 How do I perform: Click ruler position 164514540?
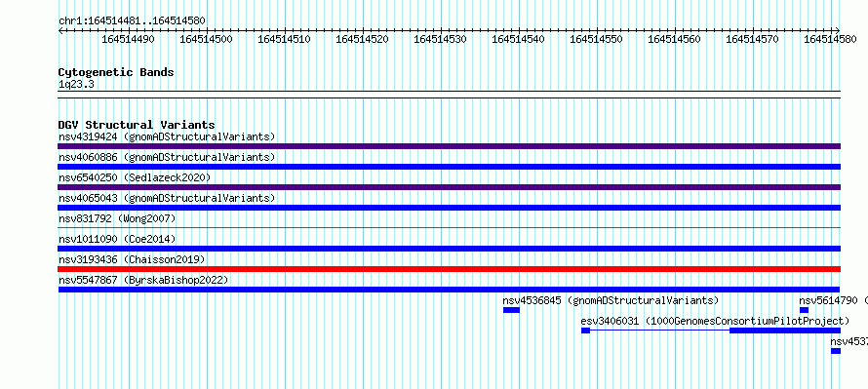519,39
